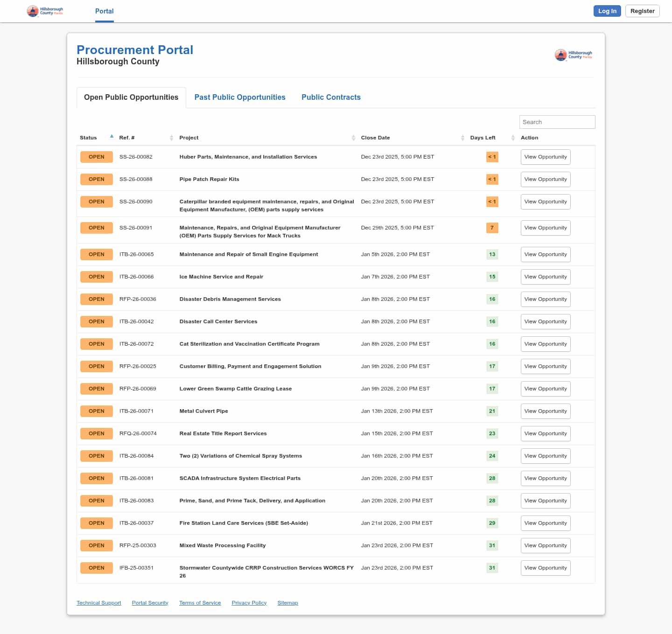Sort by Ref. # column arrows

[171, 138]
